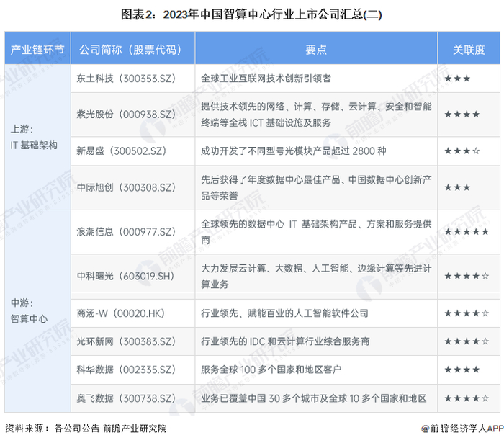Viewport: 504px width, 443px height.
Task: Click the star rating for 东土科技
Action: [457, 79]
